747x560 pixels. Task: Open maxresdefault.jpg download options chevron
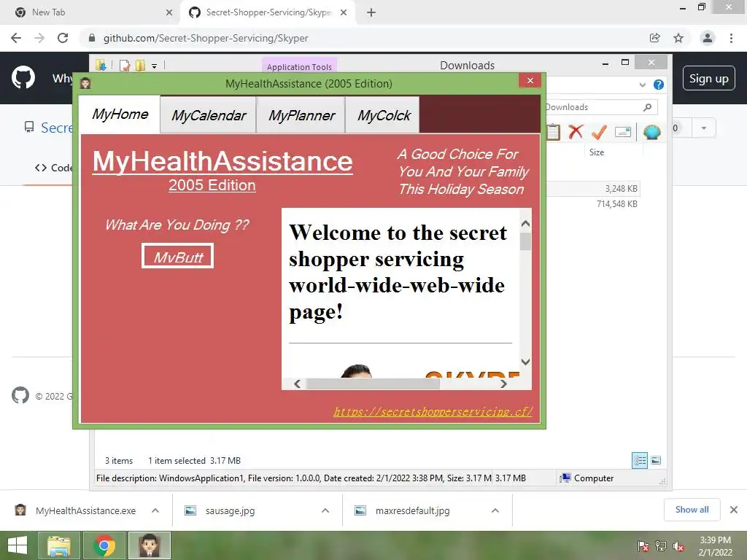coord(495,510)
